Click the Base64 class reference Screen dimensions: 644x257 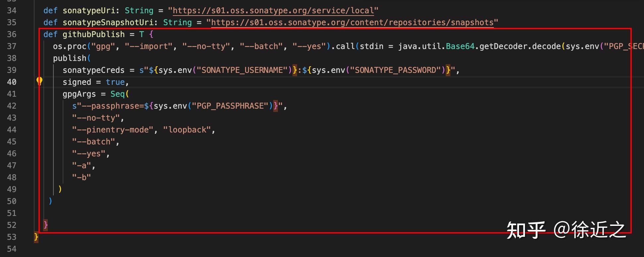tap(460, 46)
